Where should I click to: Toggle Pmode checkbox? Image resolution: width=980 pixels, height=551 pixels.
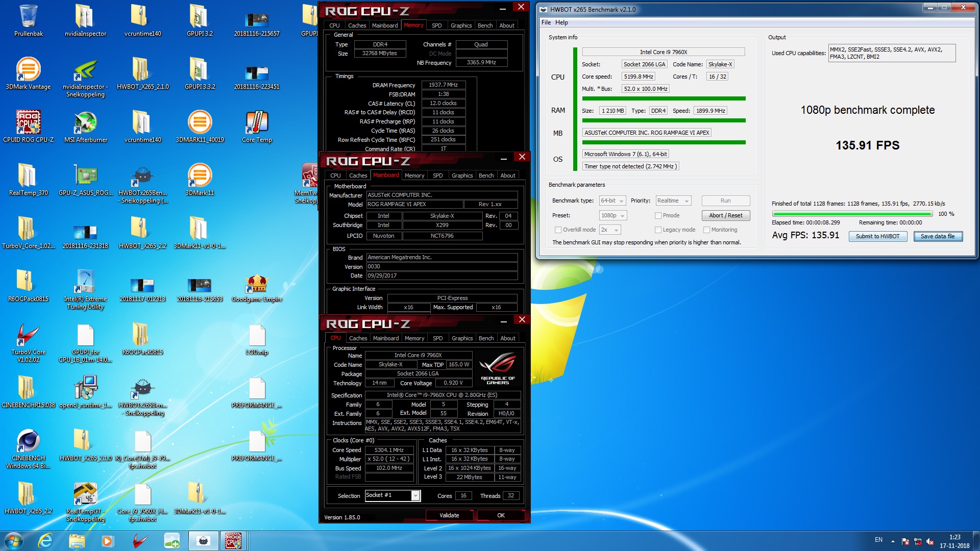[658, 215]
